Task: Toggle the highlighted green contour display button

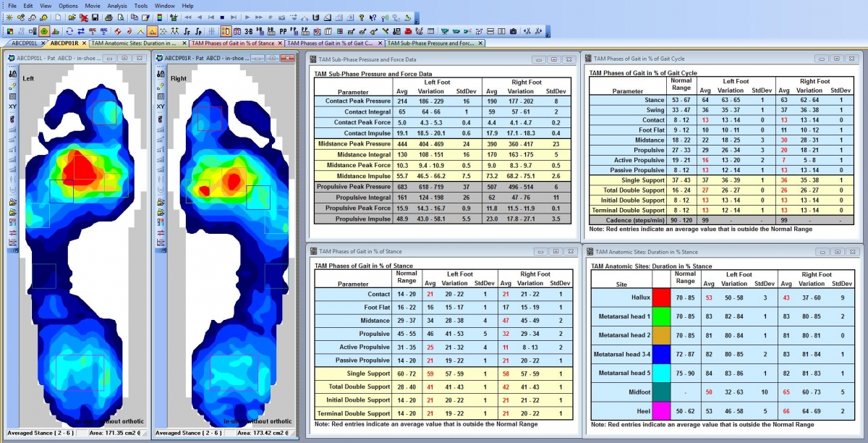Action: click(45, 31)
